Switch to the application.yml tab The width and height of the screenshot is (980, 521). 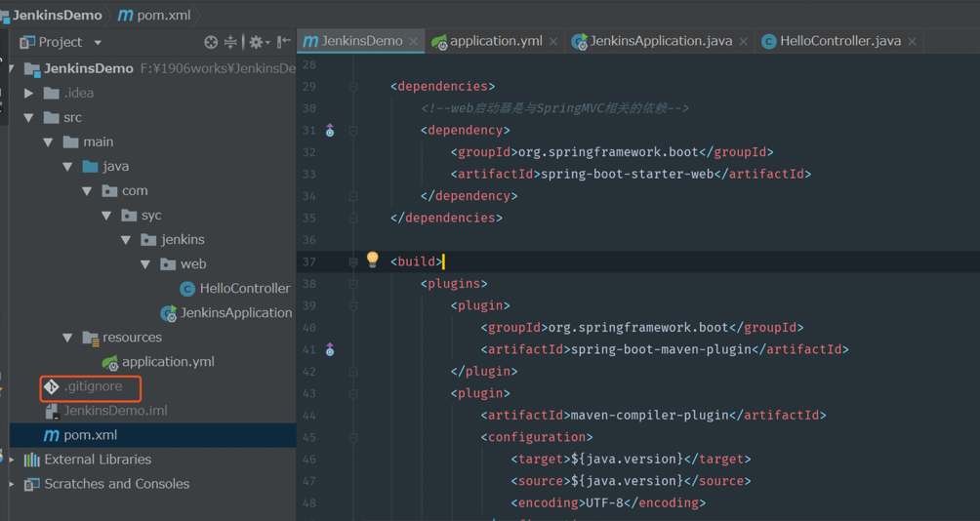[x=495, y=41]
